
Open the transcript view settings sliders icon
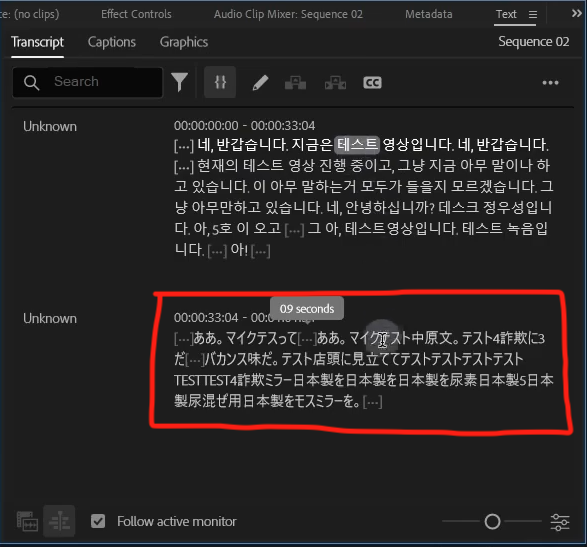pyautogui.click(x=560, y=522)
